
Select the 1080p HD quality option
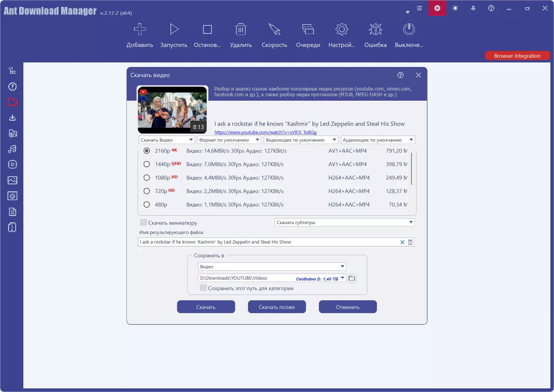click(147, 178)
